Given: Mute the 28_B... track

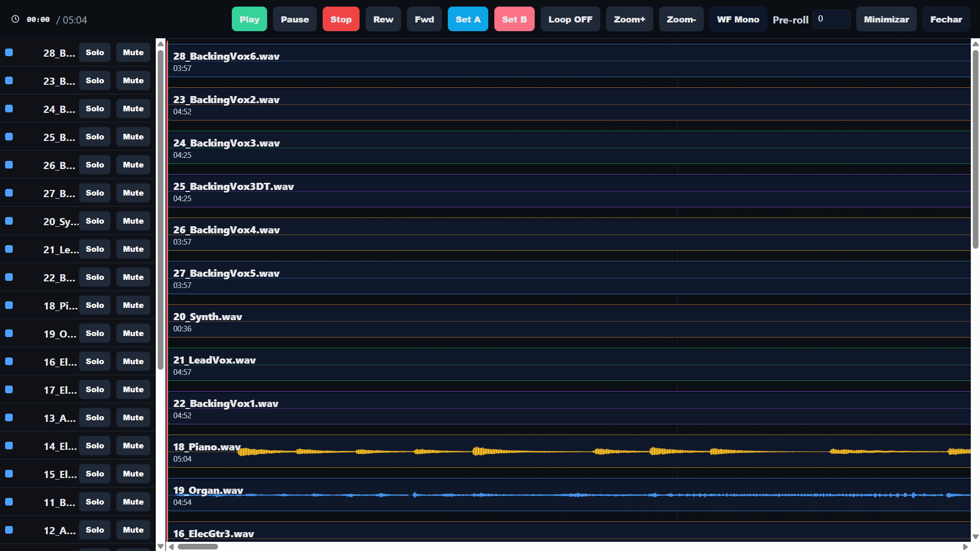Looking at the screenshot, I should [x=133, y=53].
